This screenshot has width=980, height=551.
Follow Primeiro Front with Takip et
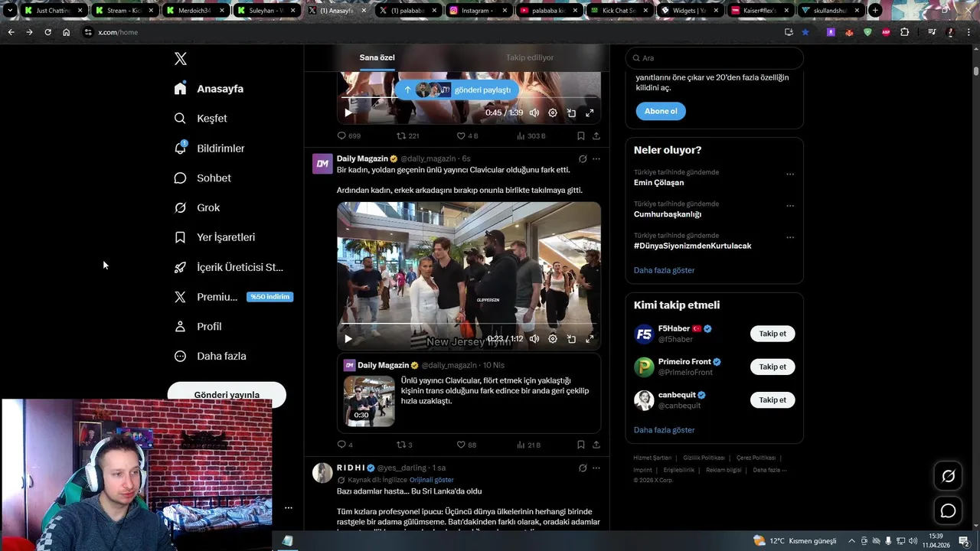pos(773,367)
